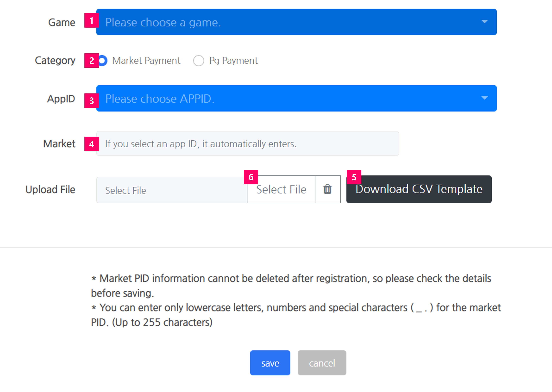
Task: Open the Game selection dropdown
Action: coord(296,22)
